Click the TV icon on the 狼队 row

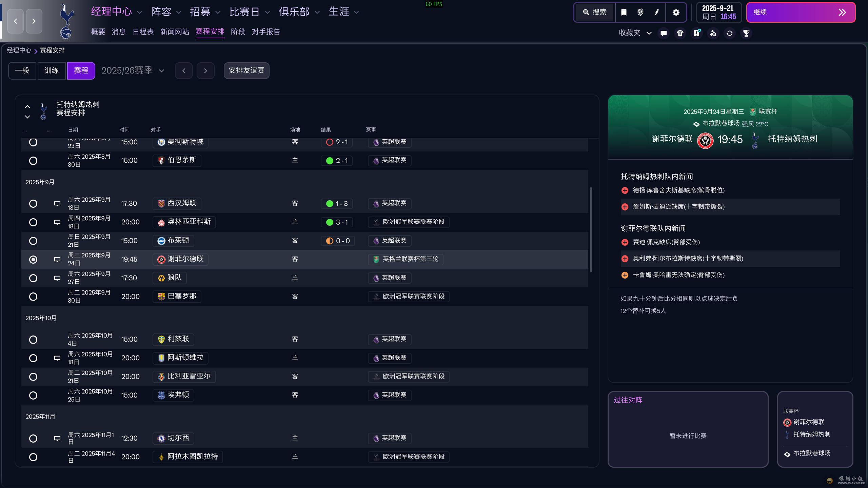[x=57, y=278]
